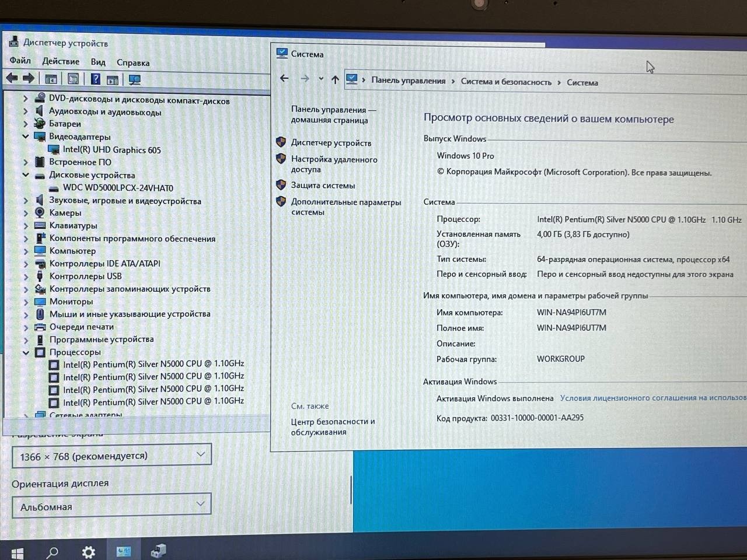747x560 pixels.
Task: Select Мыши и иные указывающие устройства
Action: tap(130, 314)
